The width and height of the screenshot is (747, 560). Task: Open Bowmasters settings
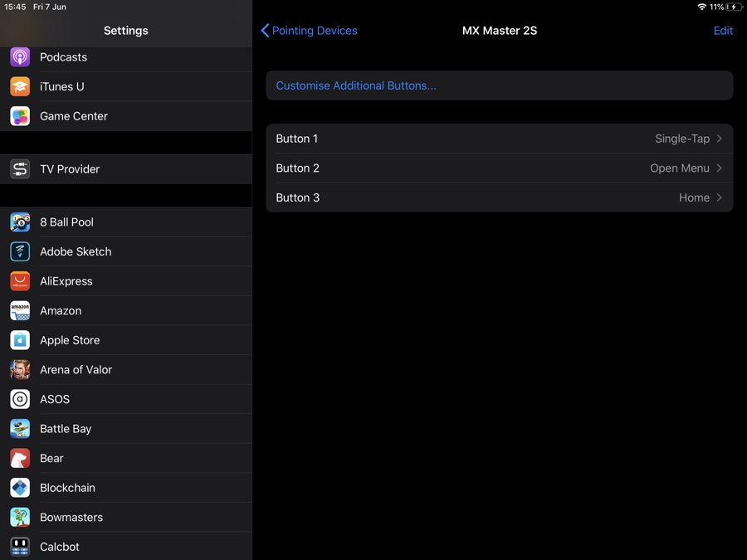[x=126, y=517]
